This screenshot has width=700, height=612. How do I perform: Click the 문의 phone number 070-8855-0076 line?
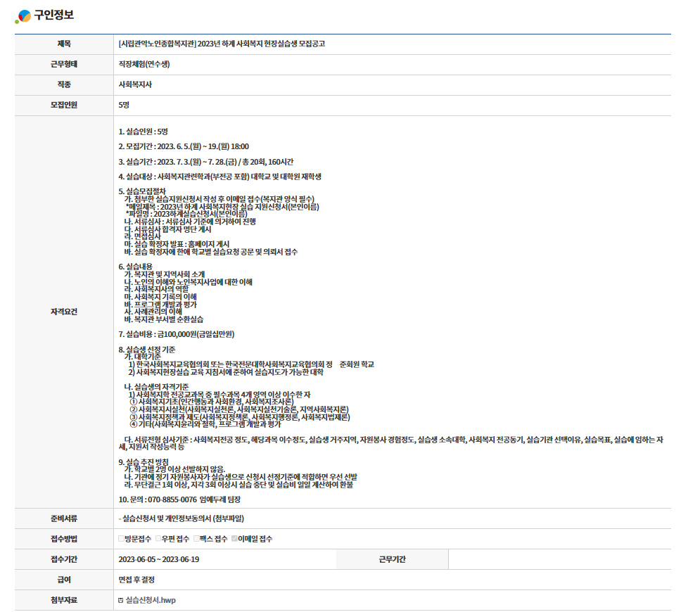tap(179, 499)
